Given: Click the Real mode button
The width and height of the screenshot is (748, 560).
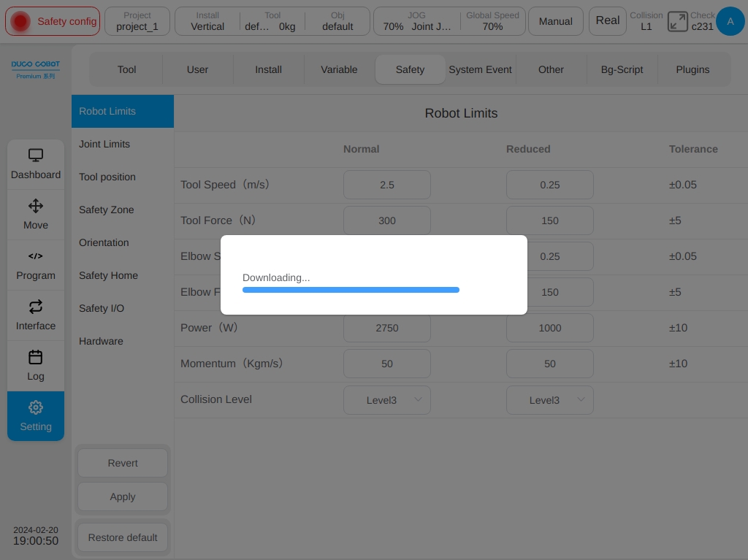Looking at the screenshot, I should pyautogui.click(x=607, y=21).
